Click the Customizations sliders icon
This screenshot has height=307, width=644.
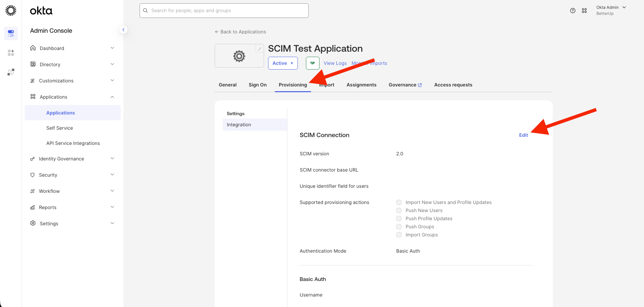(32, 81)
